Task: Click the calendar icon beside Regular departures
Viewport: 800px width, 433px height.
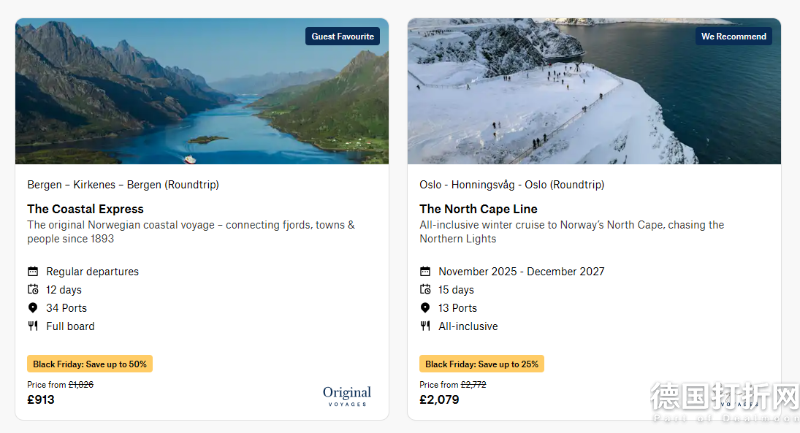Action: pyautogui.click(x=33, y=272)
